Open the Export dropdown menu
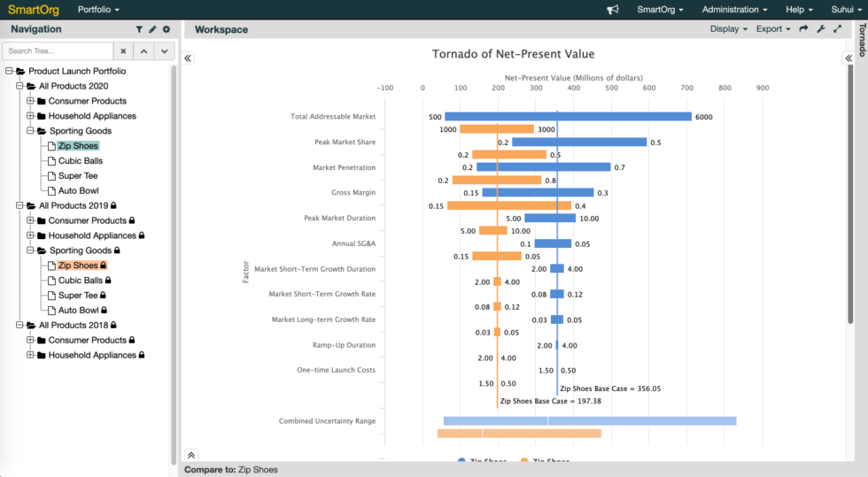The image size is (868, 477). 773,29
